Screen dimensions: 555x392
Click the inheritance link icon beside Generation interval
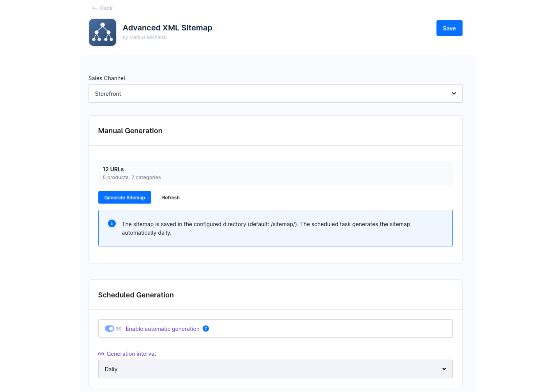(101, 354)
